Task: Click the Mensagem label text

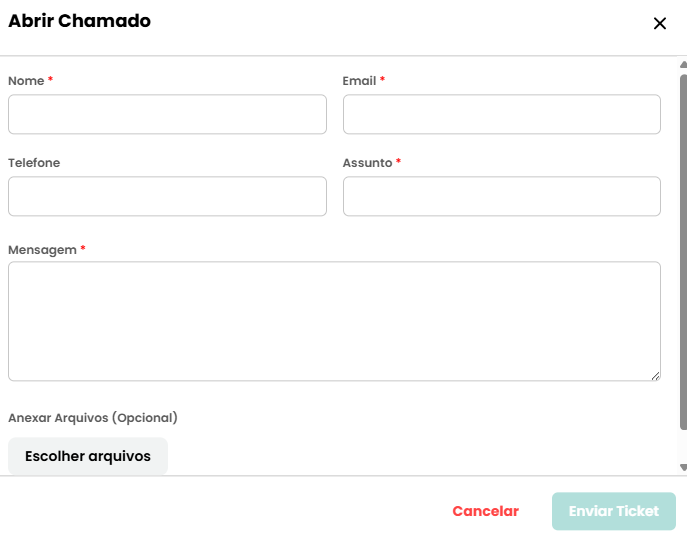Action: [42, 250]
